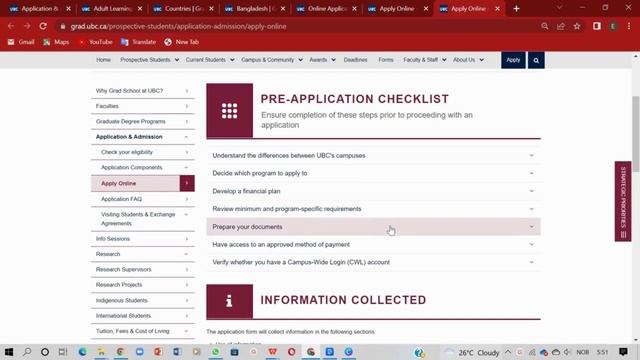Image resolution: width=640 pixels, height=360 pixels.
Task: Click the taskbar search icon
Action: [x=27, y=352]
